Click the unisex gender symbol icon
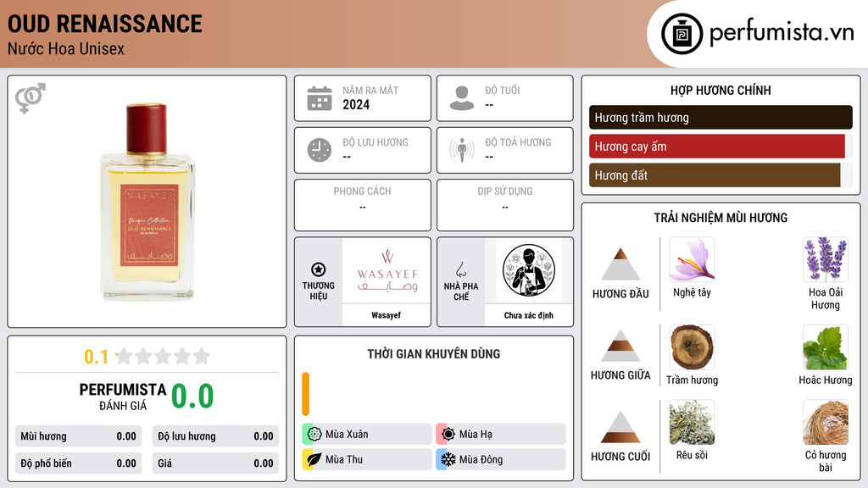868x488 pixels. [31, 98]
